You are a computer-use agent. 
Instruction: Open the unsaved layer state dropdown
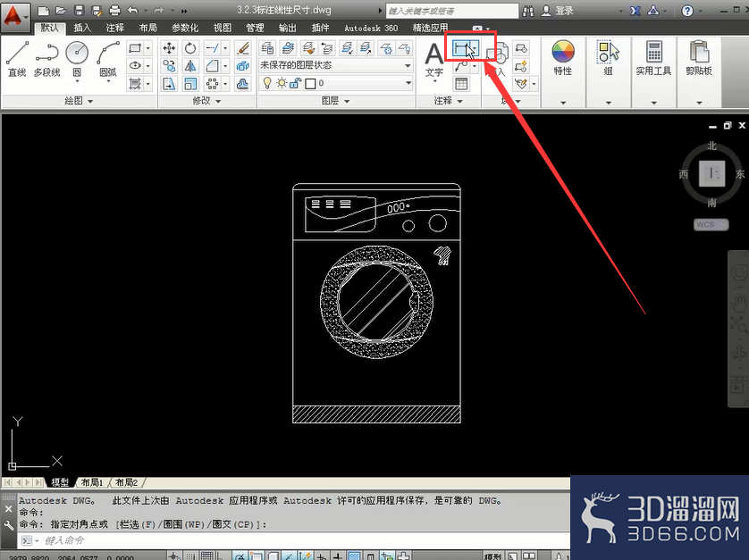click(x=336, y=65)
